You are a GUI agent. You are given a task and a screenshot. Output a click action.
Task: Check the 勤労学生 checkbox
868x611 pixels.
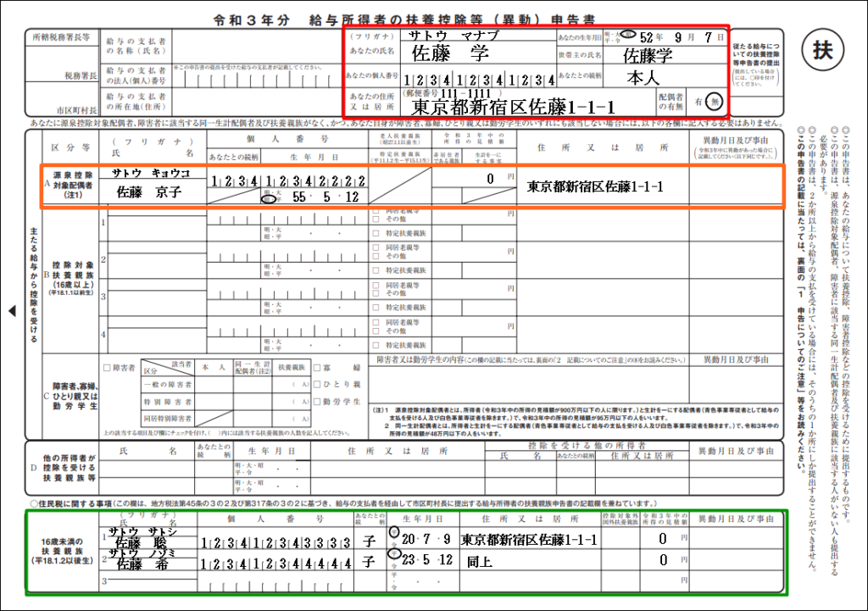[x=317, y=401]
